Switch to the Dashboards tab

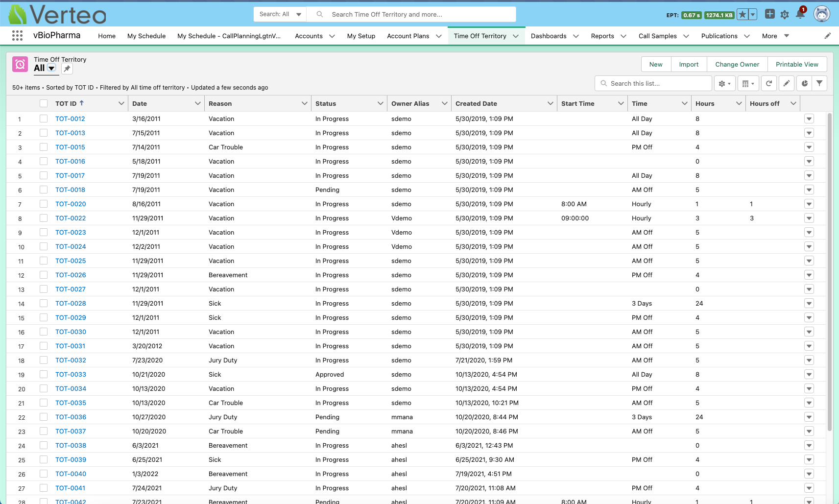(x=548, y=36)
